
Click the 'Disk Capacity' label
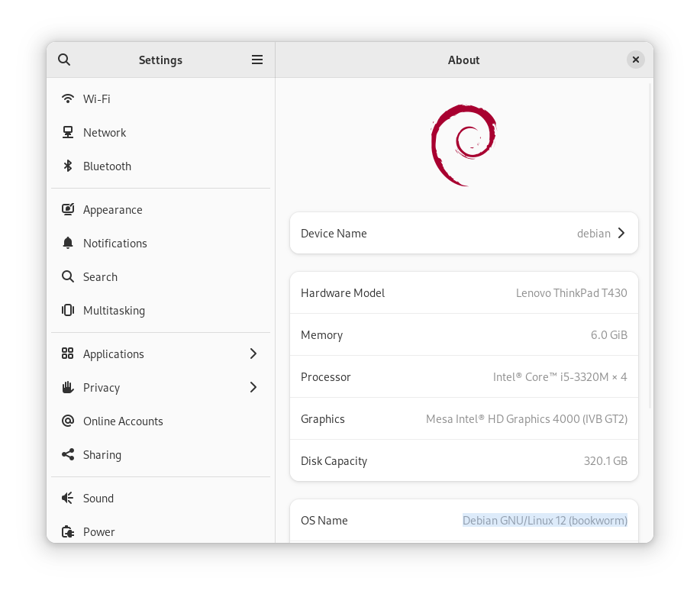334,461
